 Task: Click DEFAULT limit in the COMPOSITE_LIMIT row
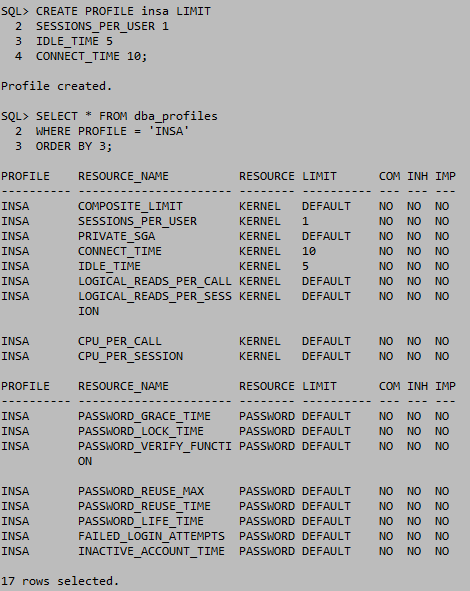326,207
